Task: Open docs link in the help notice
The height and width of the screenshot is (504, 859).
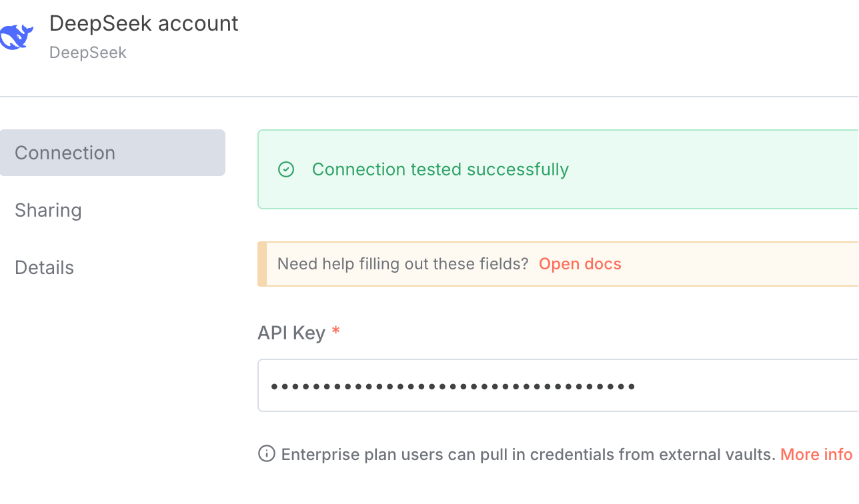Action: [x=580, y=264]
